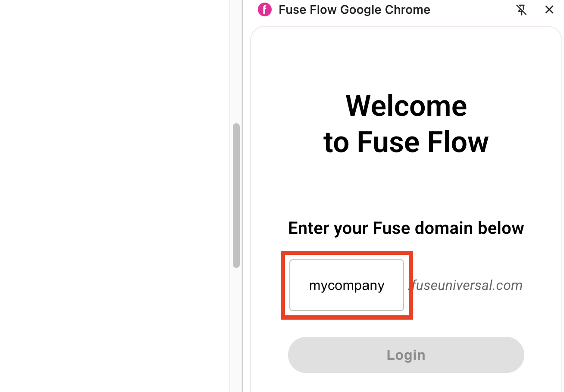Click empty space below the Login button
The width and height of the screenshot is (564, 392).
pyautogui.click(x=406, y=383)
